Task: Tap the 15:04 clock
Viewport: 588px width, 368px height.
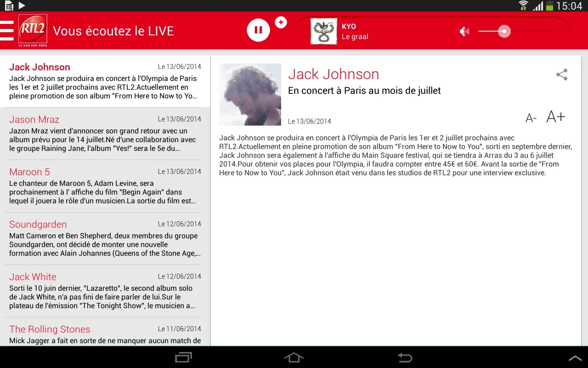Action: click(x=569, y=6)
